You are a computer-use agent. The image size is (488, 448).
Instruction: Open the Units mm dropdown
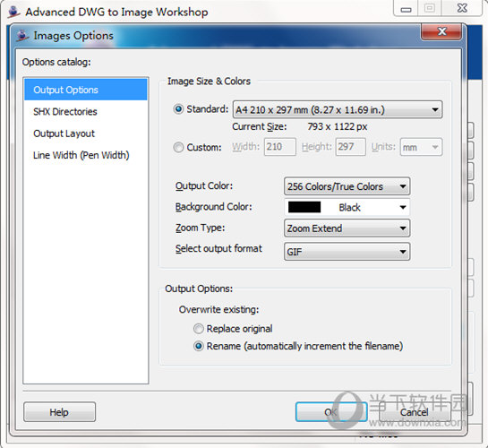(421, 147)
